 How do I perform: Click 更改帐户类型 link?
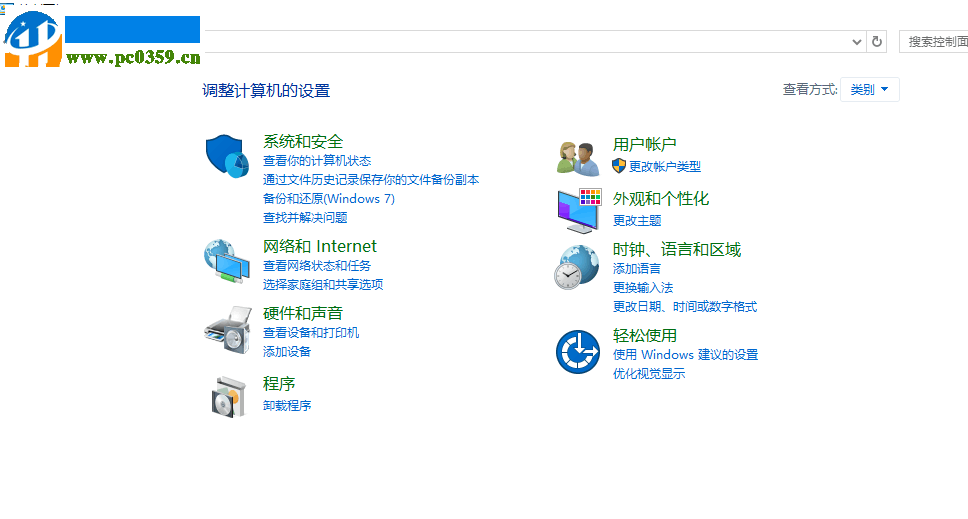pyautogui.click(x=665, y=166)
